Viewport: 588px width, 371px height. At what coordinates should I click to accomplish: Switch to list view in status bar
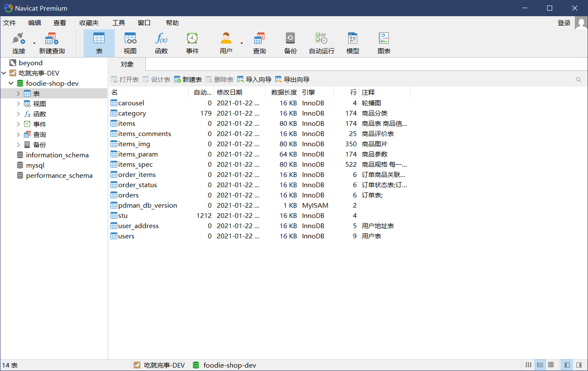click(x=529, y=365)
